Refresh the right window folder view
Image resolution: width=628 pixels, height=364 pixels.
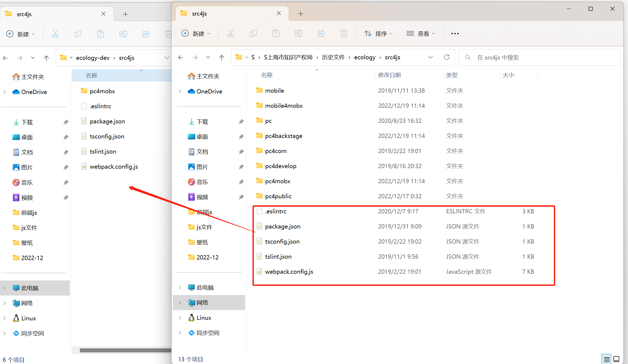[447, 57]
